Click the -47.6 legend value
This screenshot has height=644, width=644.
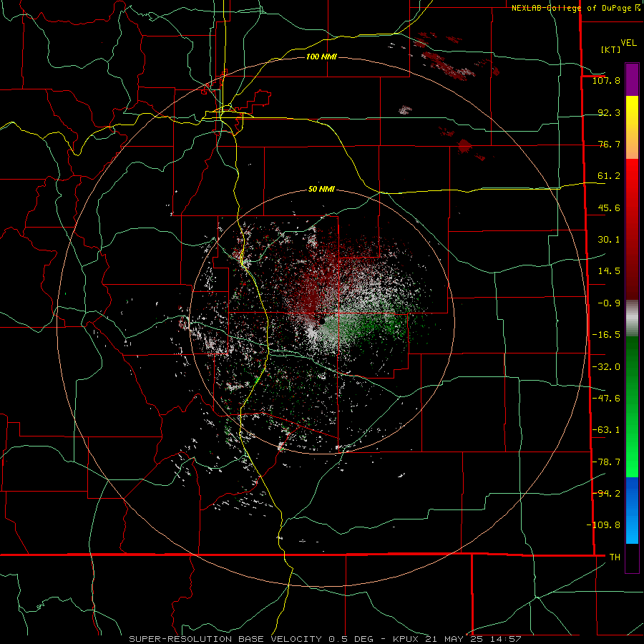pyautogui.click(x=606, y=399)
